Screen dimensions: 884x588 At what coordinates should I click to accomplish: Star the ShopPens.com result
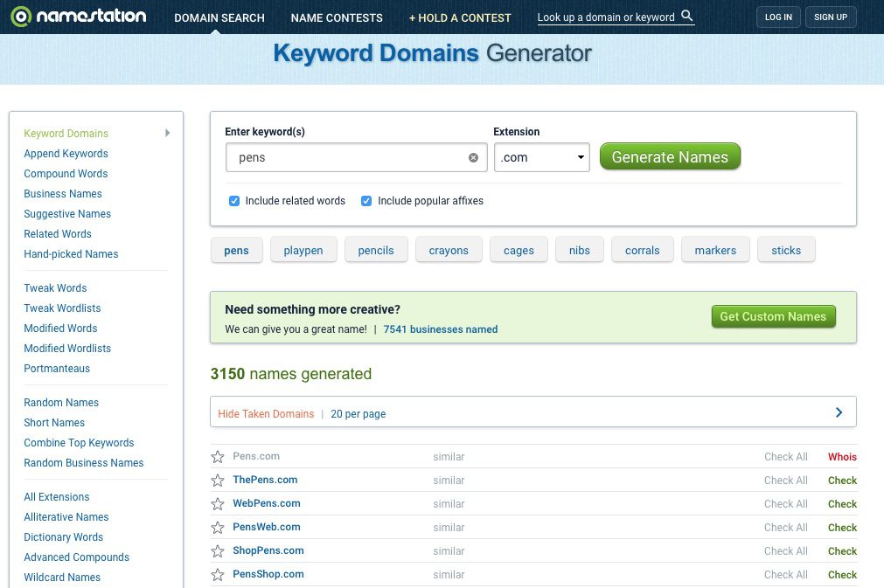coord(218,551)
